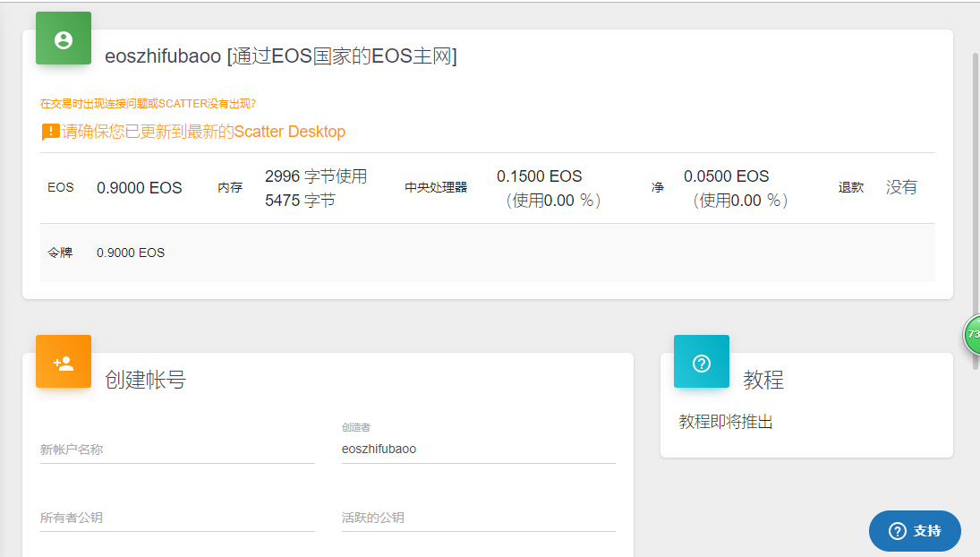Focus the 所有者公钥 input field

pos(177,518)
